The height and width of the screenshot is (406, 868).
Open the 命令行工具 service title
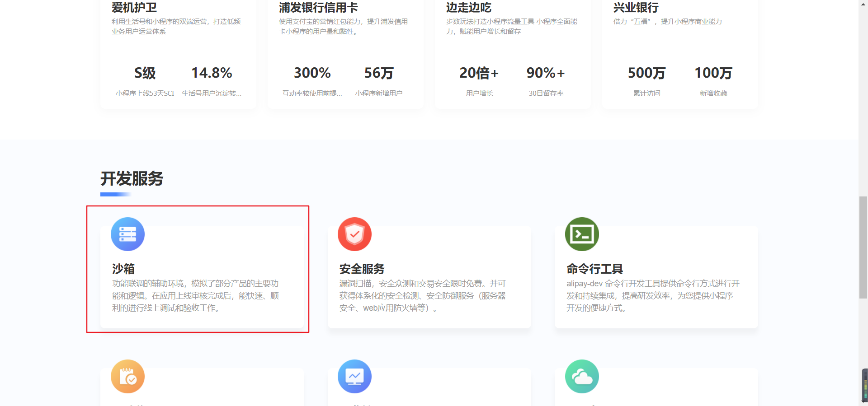tap(594, 269)
